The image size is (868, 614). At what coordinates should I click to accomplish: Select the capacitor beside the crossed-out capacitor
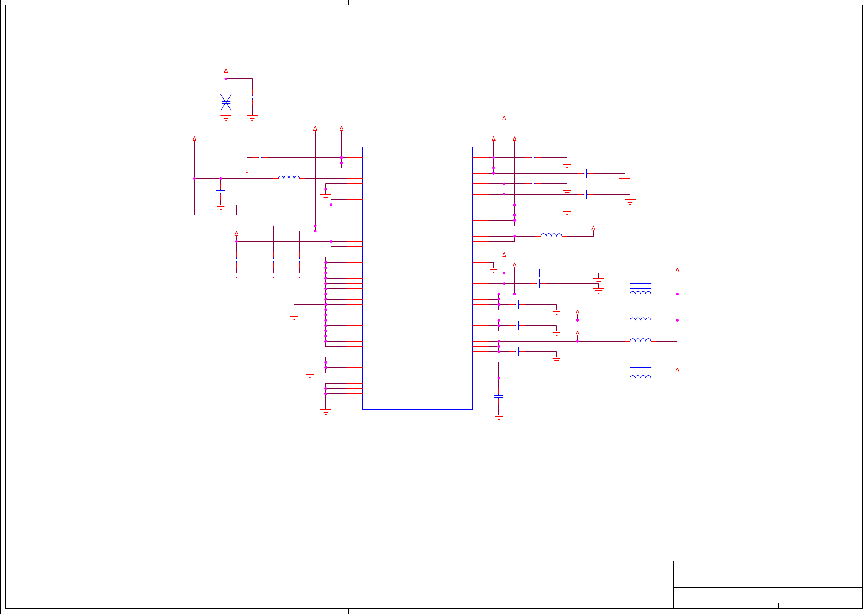(252, 97)
